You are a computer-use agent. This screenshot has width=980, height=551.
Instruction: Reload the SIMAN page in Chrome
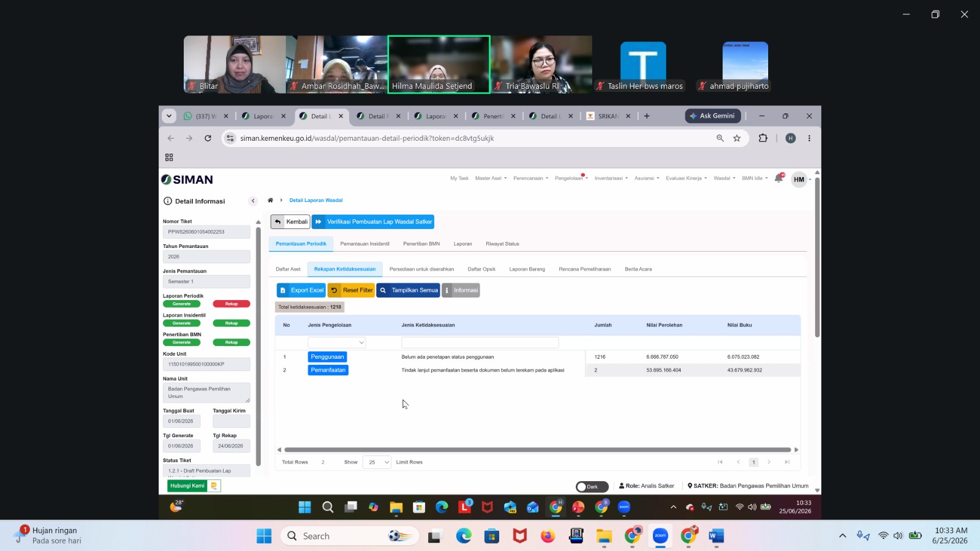(208, 138)
